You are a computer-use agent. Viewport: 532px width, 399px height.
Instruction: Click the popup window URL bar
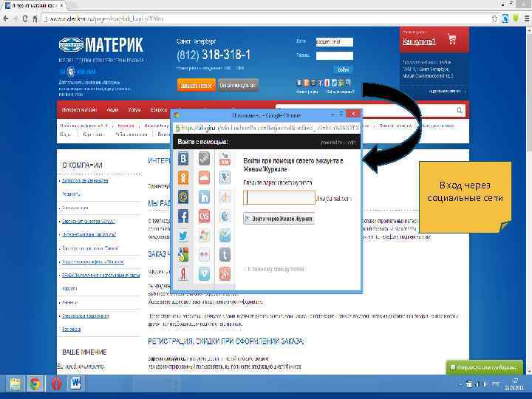(x=267, y=128)
